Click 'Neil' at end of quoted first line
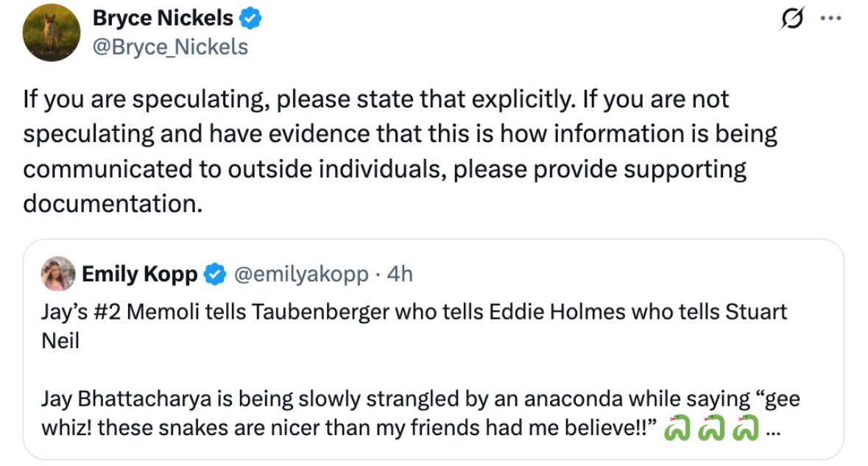Viewport: 868px width, 466px height. point(60,341)
